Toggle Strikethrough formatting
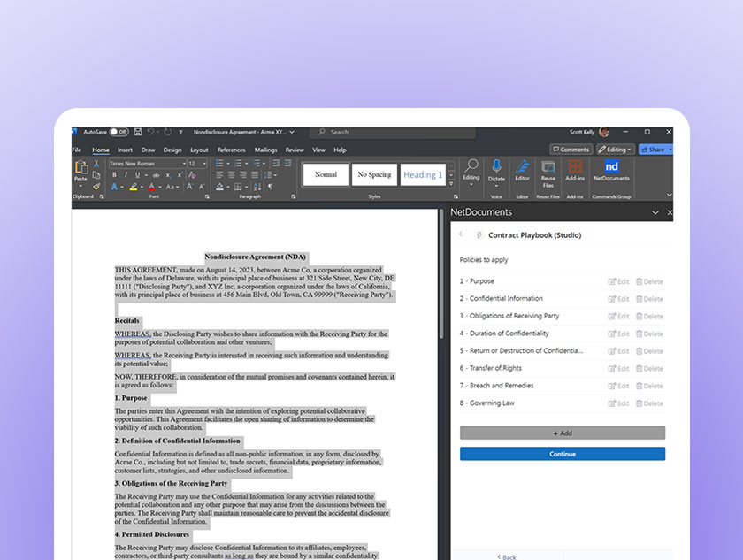The width and height of the screenshot is (743, 560). pos(156,175)
